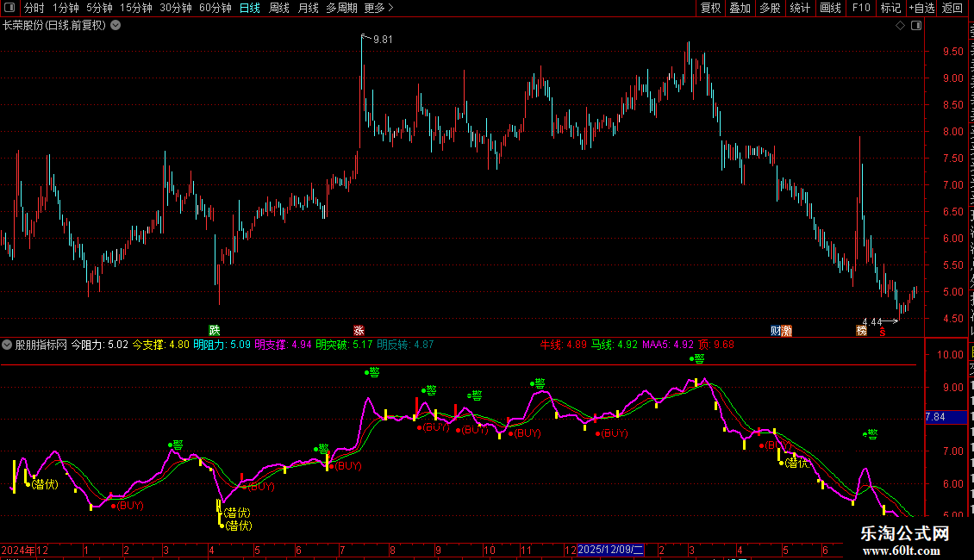The height and width of the screenshot is (560, 974).
Task: Click the 4.44 low price label
Action: pyautogui.click(x=872, y=321)
